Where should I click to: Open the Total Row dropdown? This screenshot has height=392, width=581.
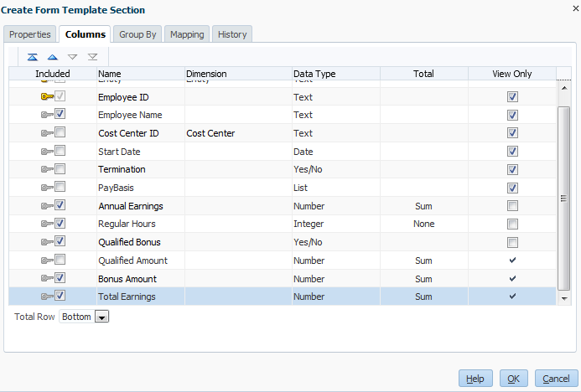click(101, 317)
